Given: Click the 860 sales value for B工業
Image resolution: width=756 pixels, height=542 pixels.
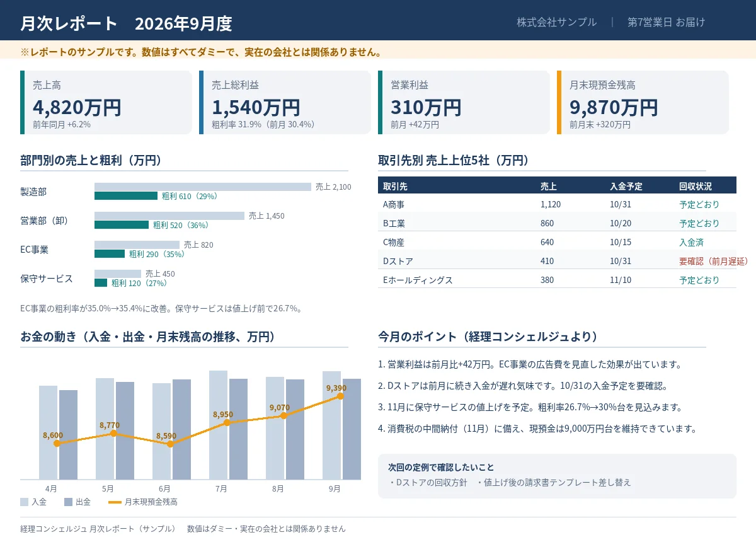Looking at the screenshot, I should [x=547, y=223].
